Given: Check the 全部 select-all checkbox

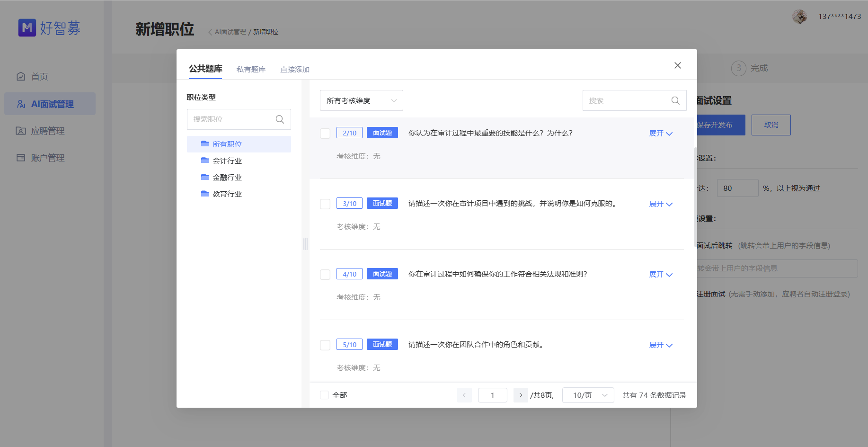Looking at the screenshot, I should point(324,394).
